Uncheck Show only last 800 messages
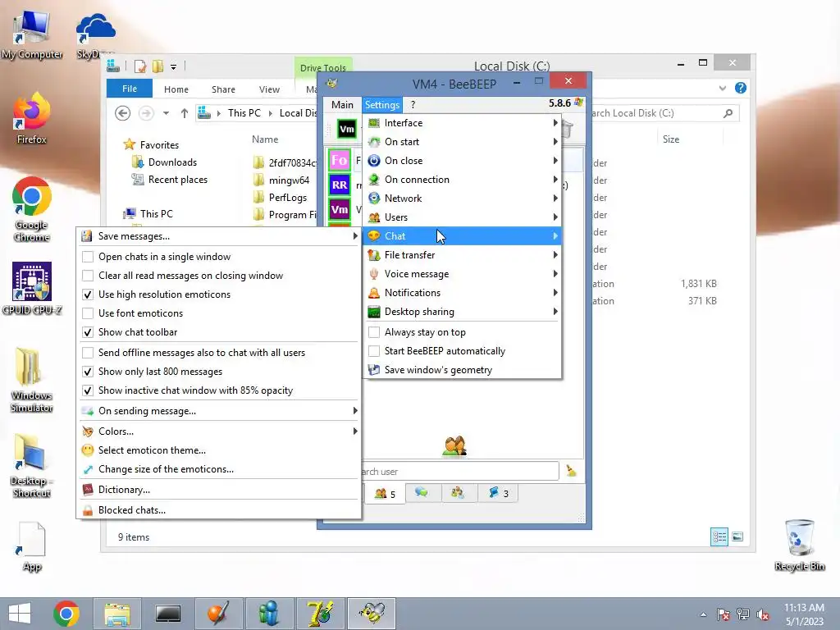The image size is (840, 630). coord(88,372)
